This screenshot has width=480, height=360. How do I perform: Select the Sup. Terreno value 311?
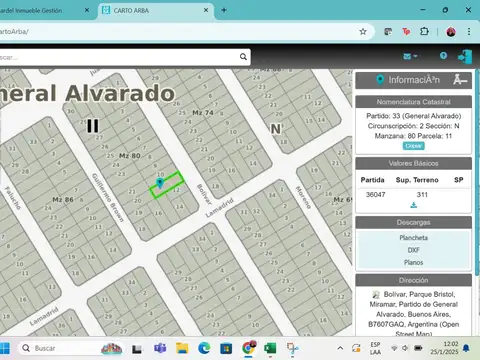click(x=422, y=195)
